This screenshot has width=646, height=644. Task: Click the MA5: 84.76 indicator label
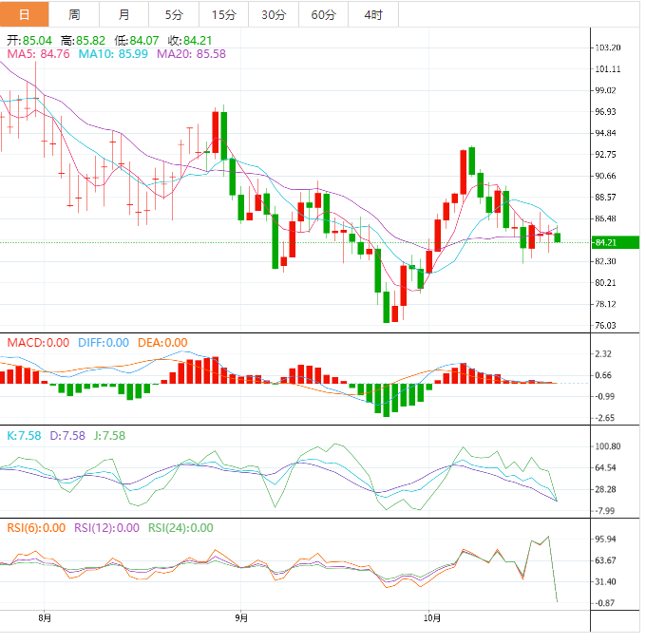click(x=39, y=54)
